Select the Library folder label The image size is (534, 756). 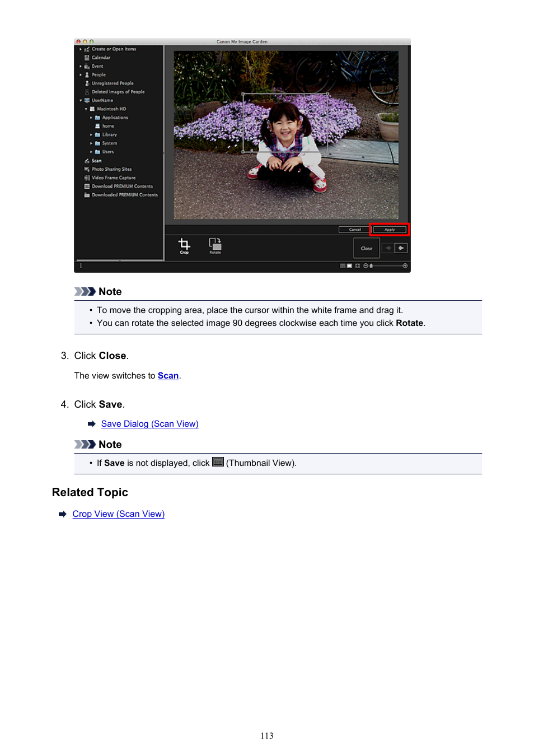coord(110,135)
